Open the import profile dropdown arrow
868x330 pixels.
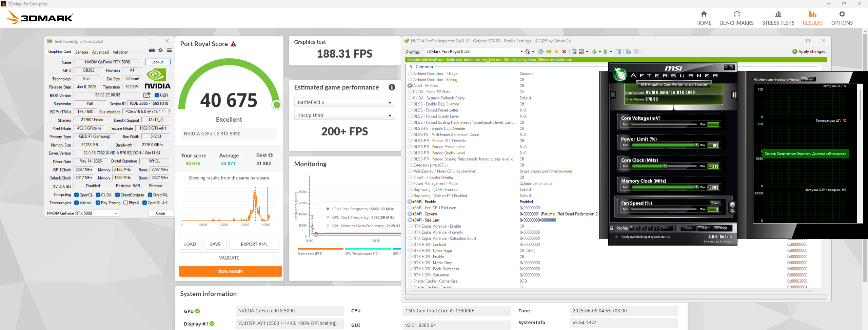[x=611, y=52]
